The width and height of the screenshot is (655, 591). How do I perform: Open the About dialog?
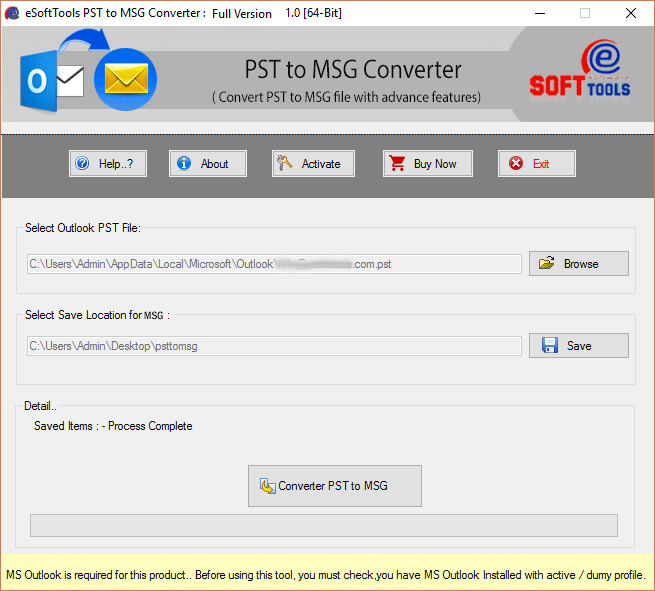(208, 163)
